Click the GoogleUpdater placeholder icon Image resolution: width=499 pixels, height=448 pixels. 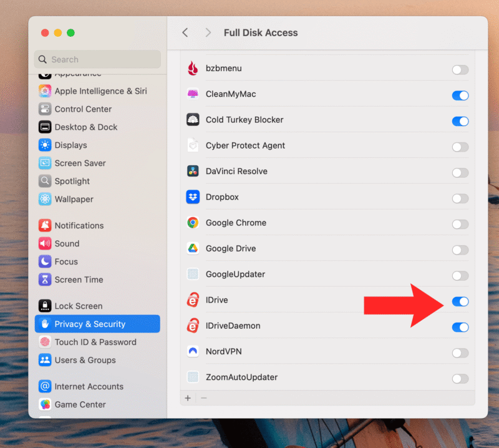click(193, 274)
